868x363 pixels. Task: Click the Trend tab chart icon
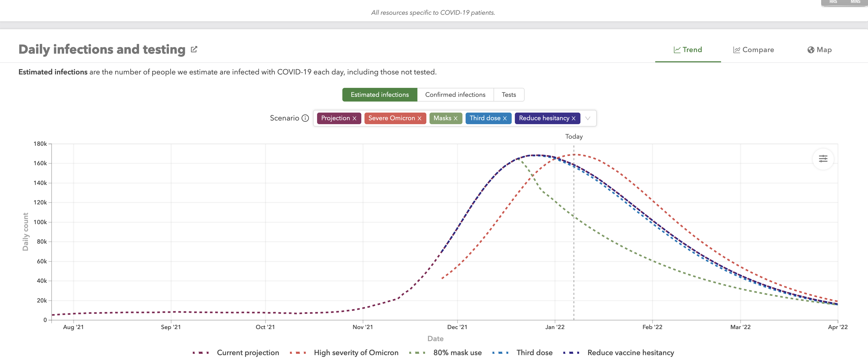tap(677, 50)
